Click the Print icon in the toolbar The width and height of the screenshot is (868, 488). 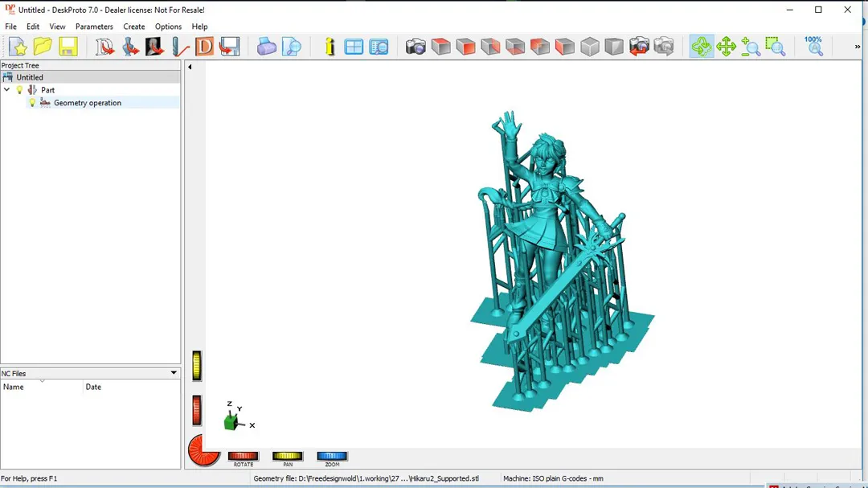pos(266,47)
